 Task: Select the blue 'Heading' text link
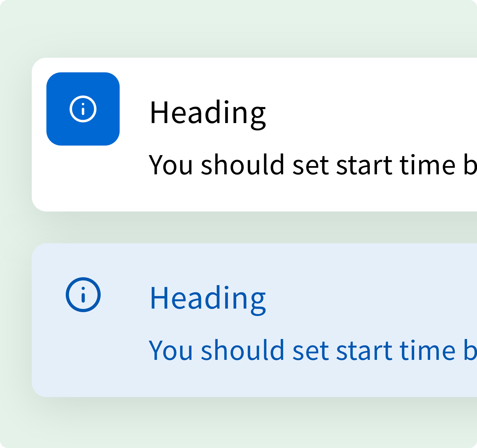coord(208,298)
